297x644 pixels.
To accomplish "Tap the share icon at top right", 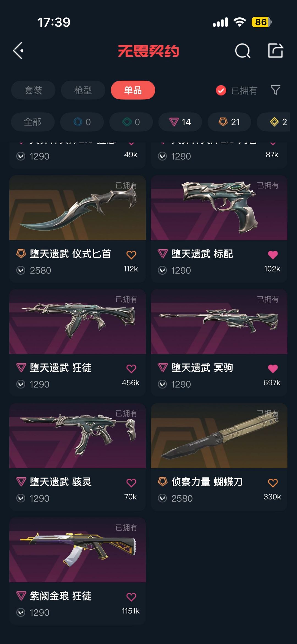I will [x=276, y=50].
